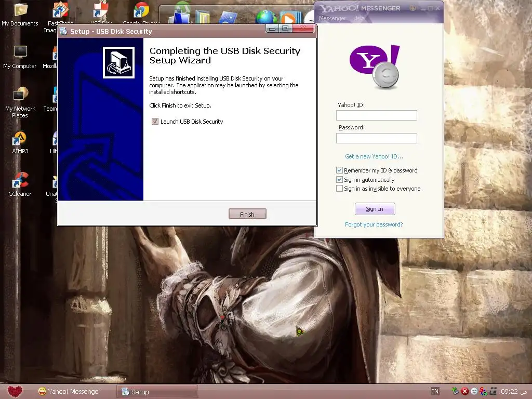Click the orange media player dock icon
This screenshot has width=532, height=399.
click(290, 18)
